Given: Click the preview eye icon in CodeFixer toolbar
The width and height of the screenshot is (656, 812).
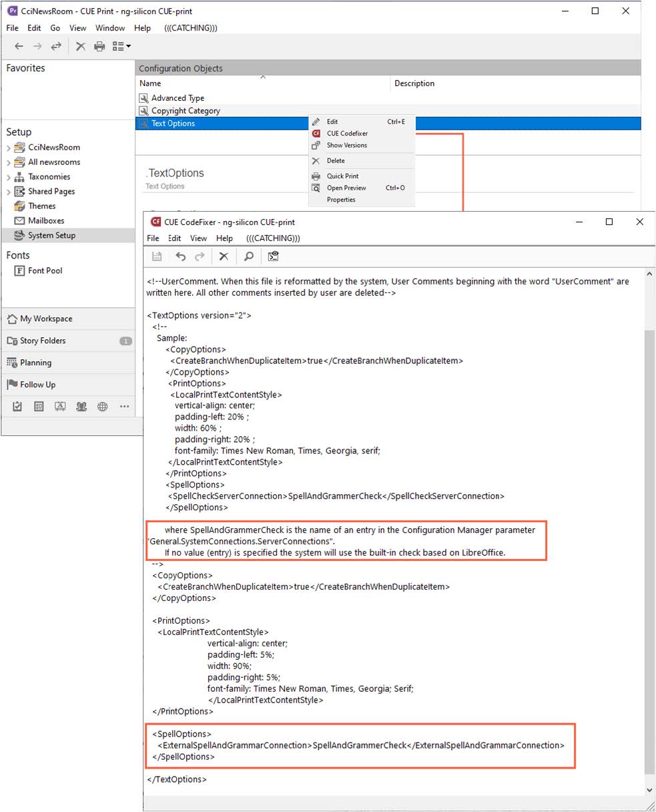Looking at the screenshot, I should click(x=273, y=256).
